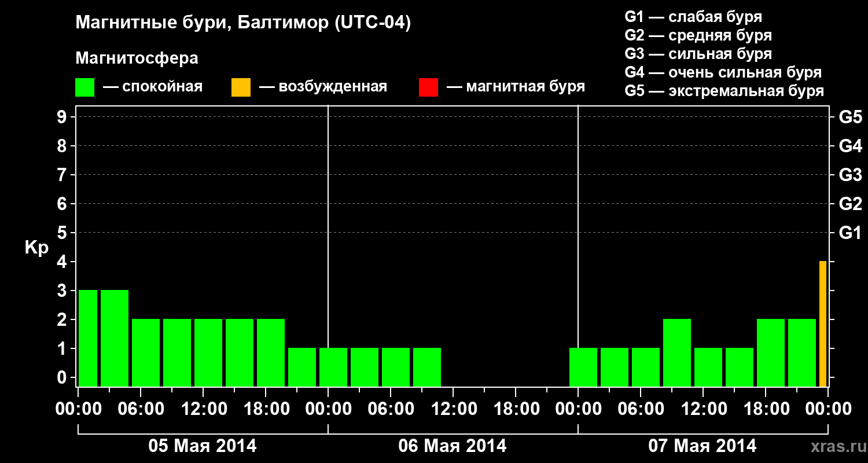
Task: Click the 'G5 — экстремальная буря' legend line
Action: point(724,91)
